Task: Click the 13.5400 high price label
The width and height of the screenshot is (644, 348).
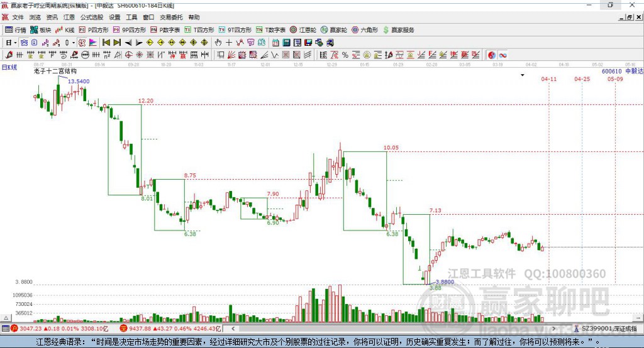Action: [x=79, y=81]
